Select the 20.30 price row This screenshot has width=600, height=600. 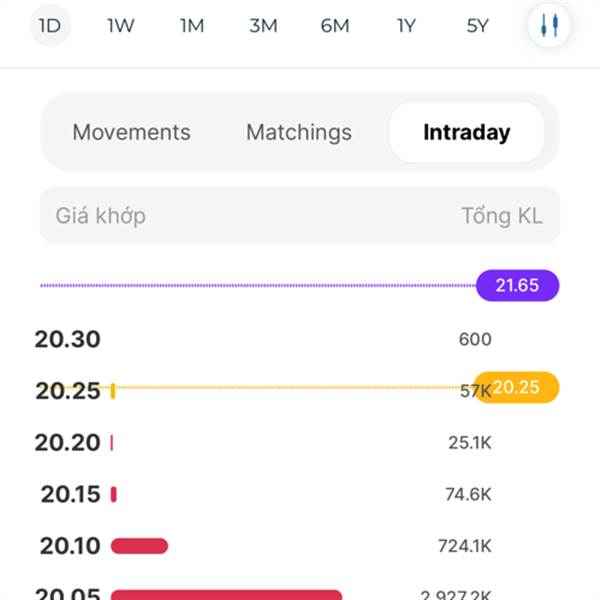pyautogui.click(x=263, y=339)
